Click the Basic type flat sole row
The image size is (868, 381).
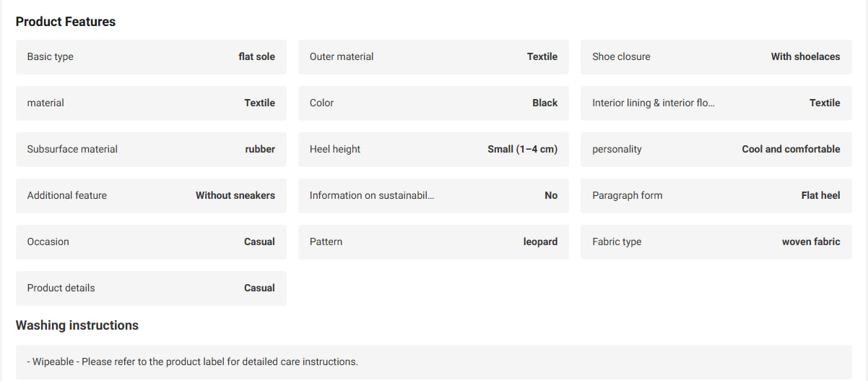tap(151, 56)
